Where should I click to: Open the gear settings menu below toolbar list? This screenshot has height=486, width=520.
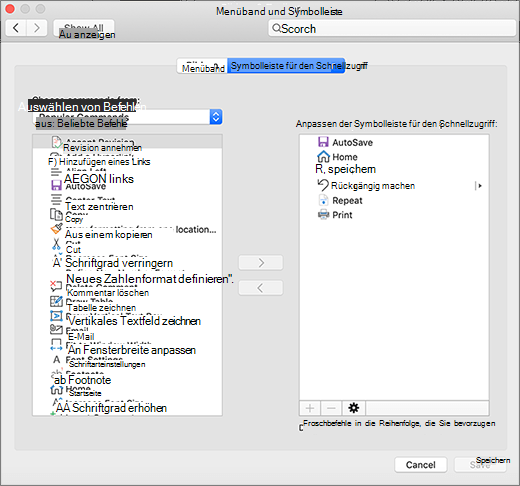pyautogui.click(x=353, y=408)
